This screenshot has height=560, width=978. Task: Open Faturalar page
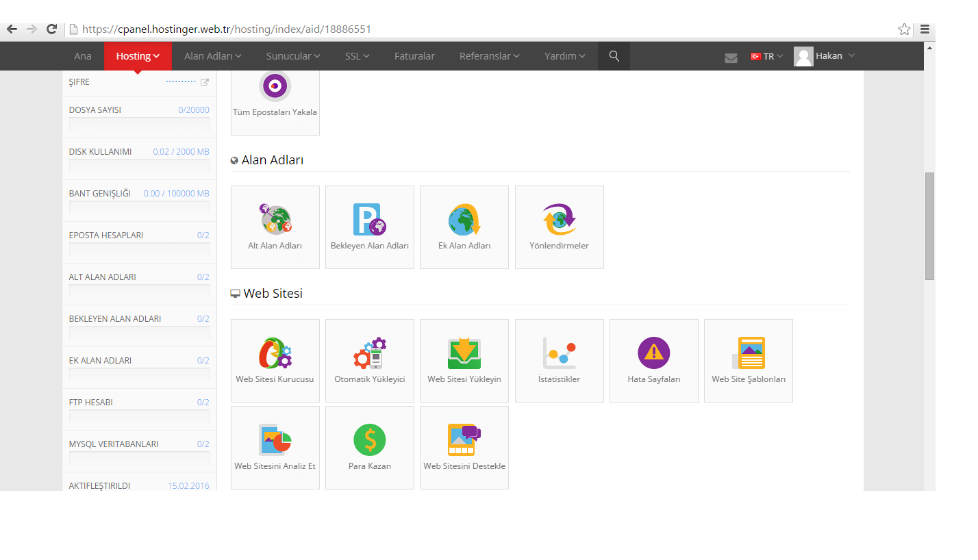[x=414, y=56]
